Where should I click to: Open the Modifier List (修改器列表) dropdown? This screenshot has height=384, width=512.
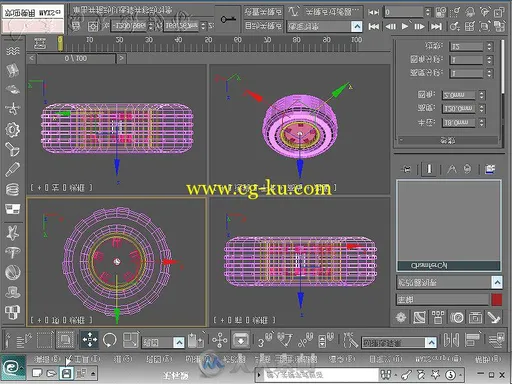pos(449,283)
